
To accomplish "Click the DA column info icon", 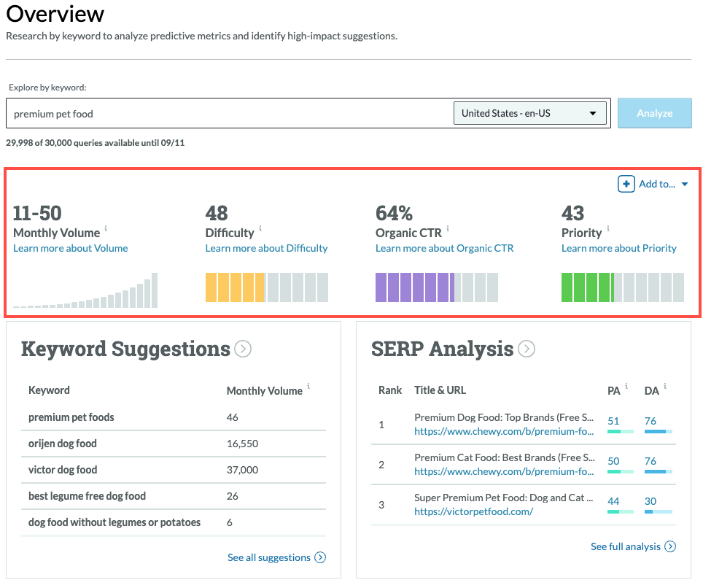I will coord(664,385).
